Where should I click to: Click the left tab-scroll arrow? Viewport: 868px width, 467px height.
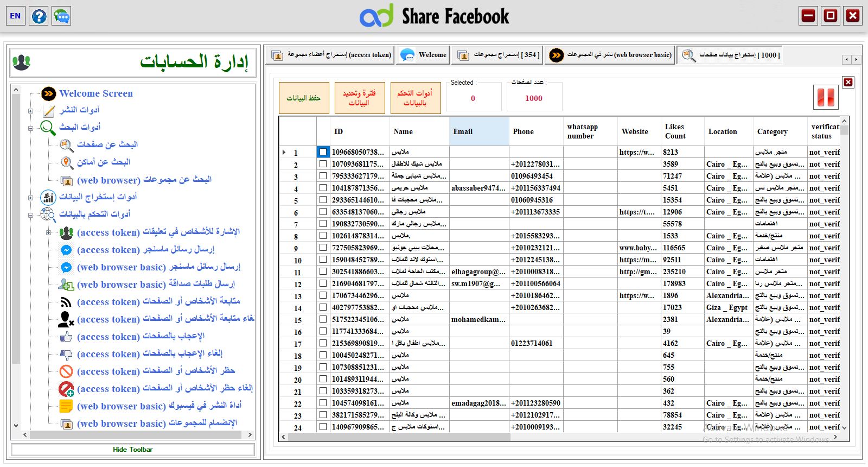(x=847, y=59)
